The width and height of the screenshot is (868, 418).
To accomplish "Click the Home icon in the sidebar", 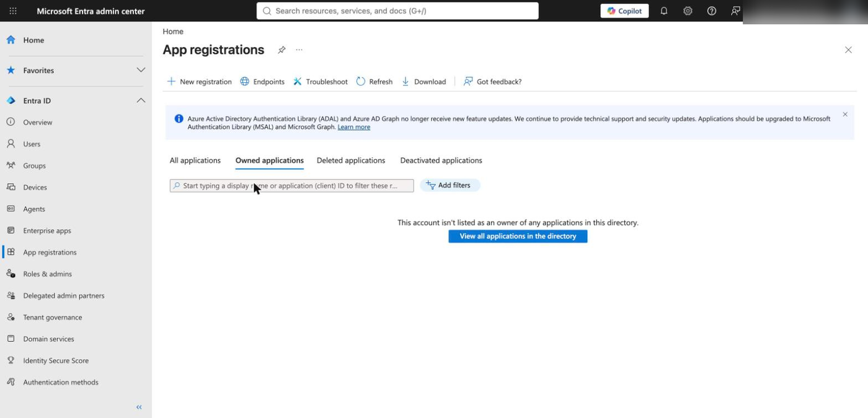I will point(11,40).
